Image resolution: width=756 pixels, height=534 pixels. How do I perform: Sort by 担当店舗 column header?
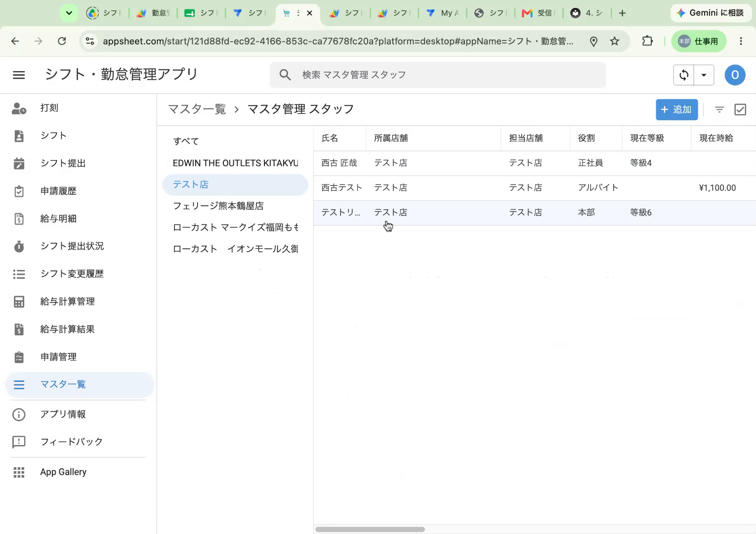click(x=526, y=138)
